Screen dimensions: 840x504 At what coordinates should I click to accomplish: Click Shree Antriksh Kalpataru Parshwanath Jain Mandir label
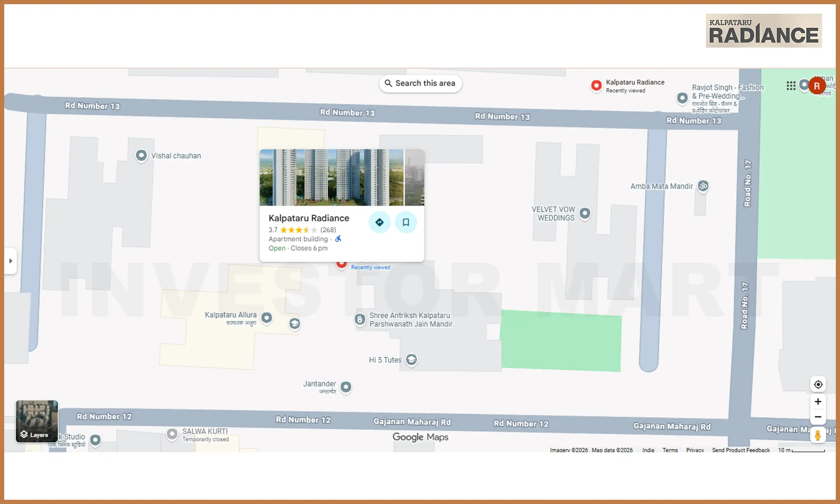tap(411, 320)
